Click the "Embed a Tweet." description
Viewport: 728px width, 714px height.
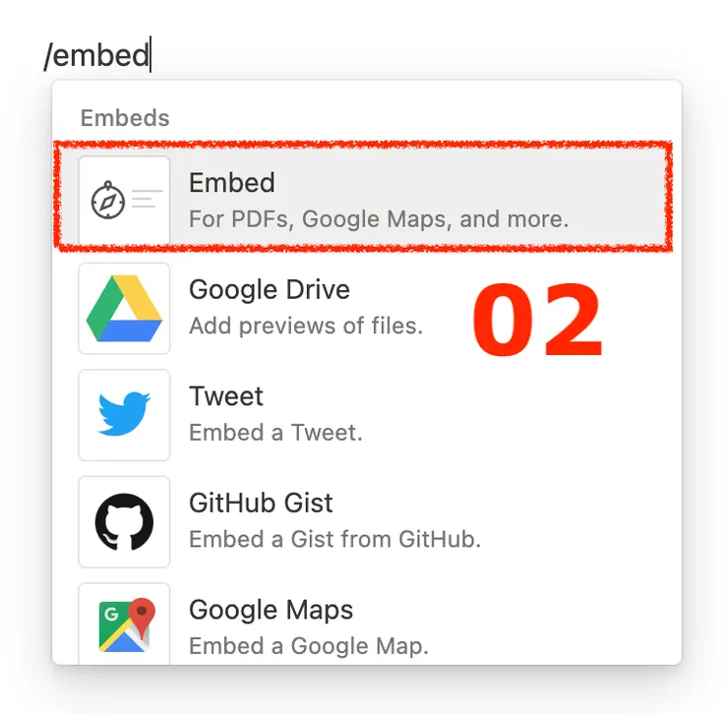[275, 433]
